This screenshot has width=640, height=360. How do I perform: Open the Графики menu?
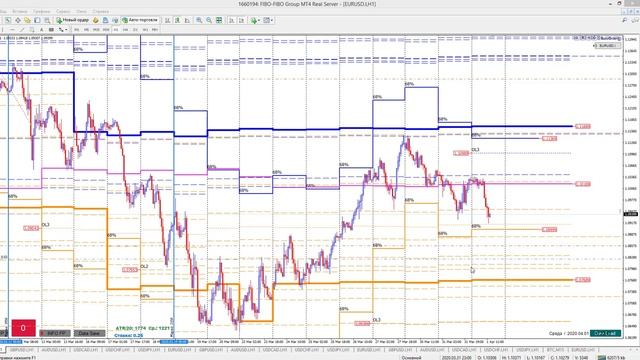[x=41, y=11]
